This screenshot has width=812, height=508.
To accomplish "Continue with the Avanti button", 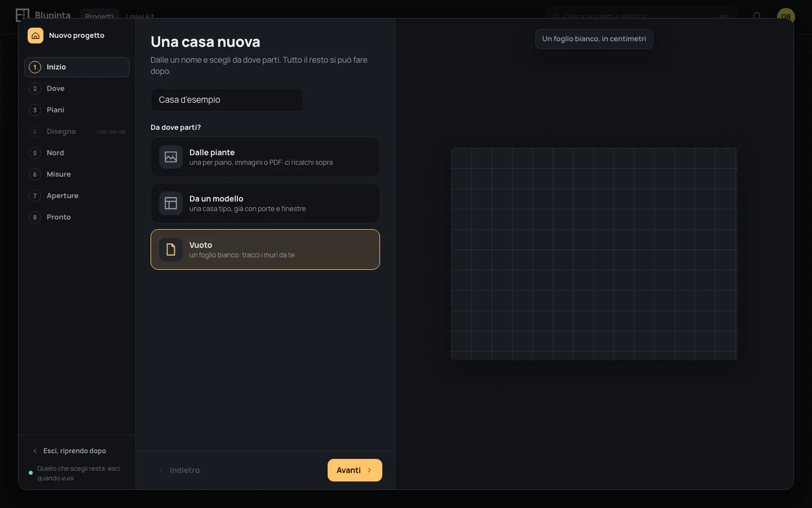I will pyautogui.click(x=355, y=470).
